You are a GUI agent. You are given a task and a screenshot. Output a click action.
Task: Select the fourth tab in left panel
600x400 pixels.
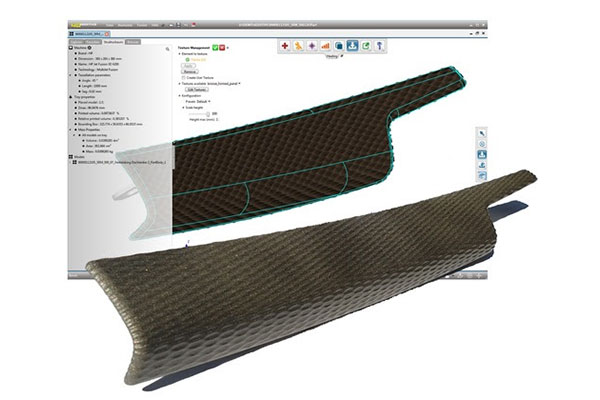(133, 42)
